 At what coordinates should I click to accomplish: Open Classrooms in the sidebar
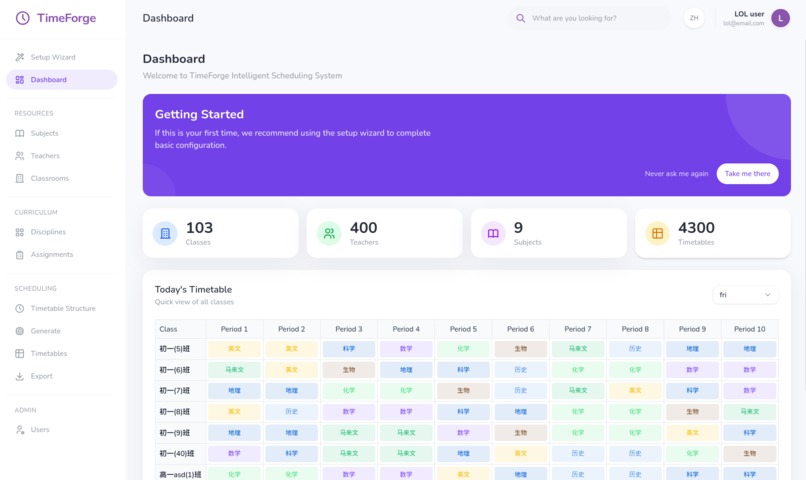point(62,178)
